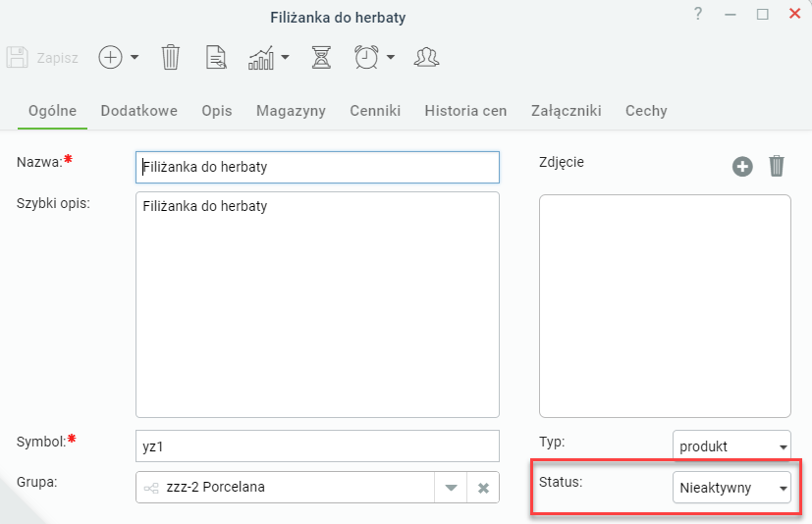Open the add button dropdown arrow
Viewport: 812px width, 524px height.
[x=135, y=57]
